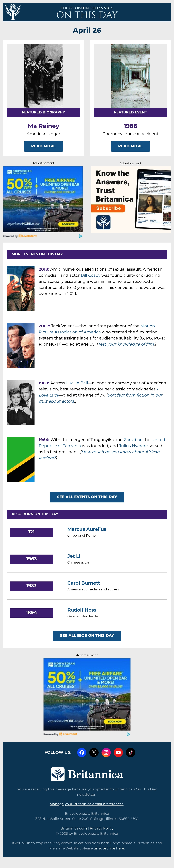This screenshot has height=868, width=174.
Task: Open Marcus Aurelius biography link
Action: 87,529
